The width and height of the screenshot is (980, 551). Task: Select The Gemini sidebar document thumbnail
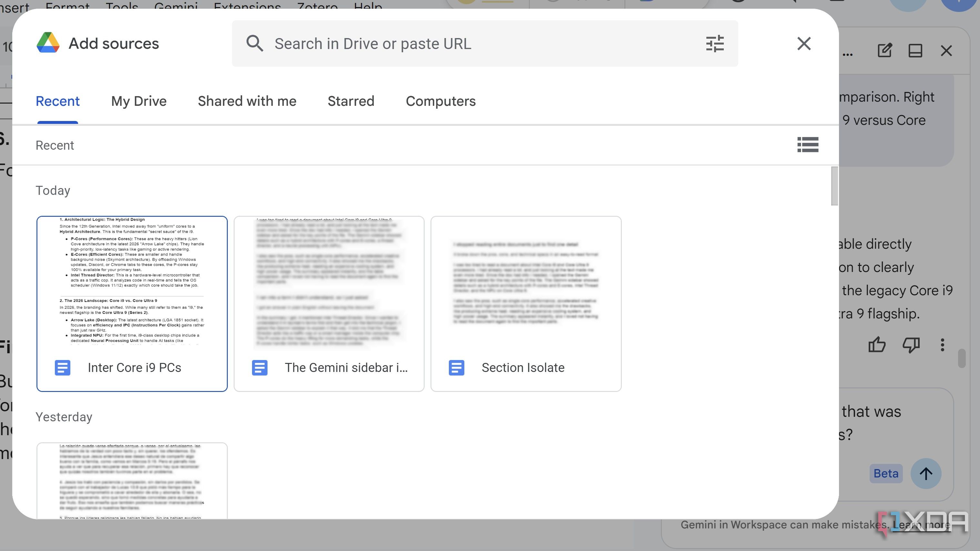coord(329,304)
